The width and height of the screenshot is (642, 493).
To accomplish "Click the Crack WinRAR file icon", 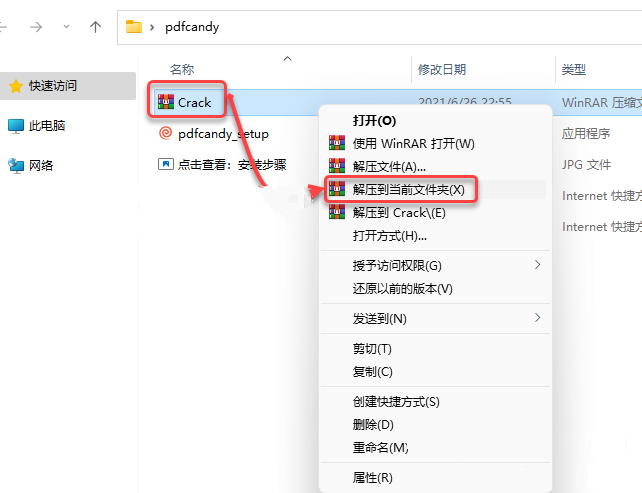I will pyautogui.click(x=166, y=102).
